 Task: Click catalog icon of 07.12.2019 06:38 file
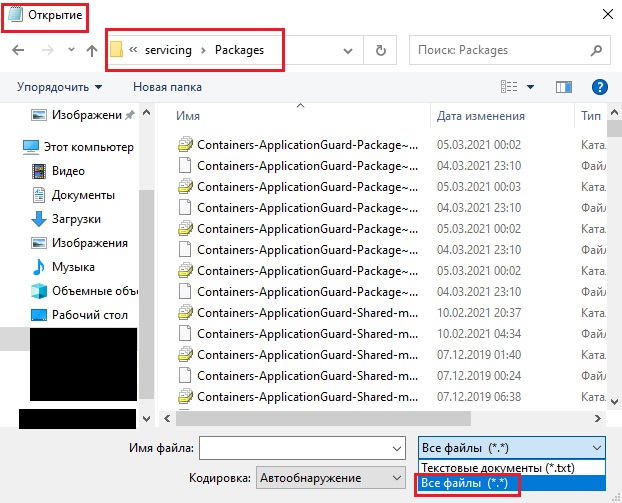pyautogui.click(x=185, y=396)
